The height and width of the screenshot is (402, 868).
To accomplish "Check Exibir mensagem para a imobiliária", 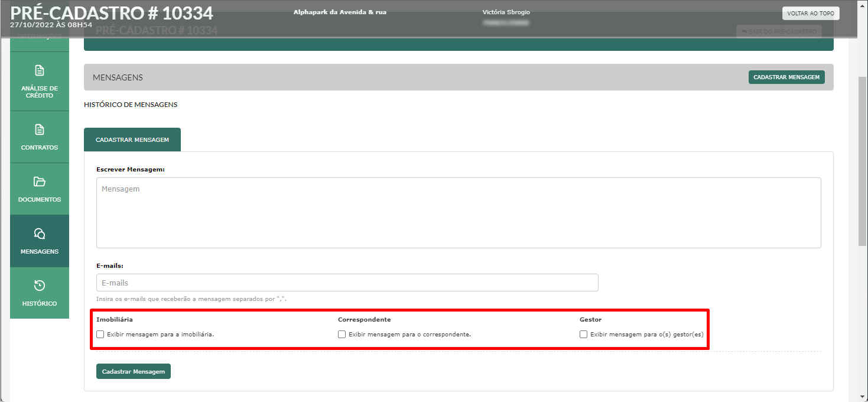I will tap(100, 334).
